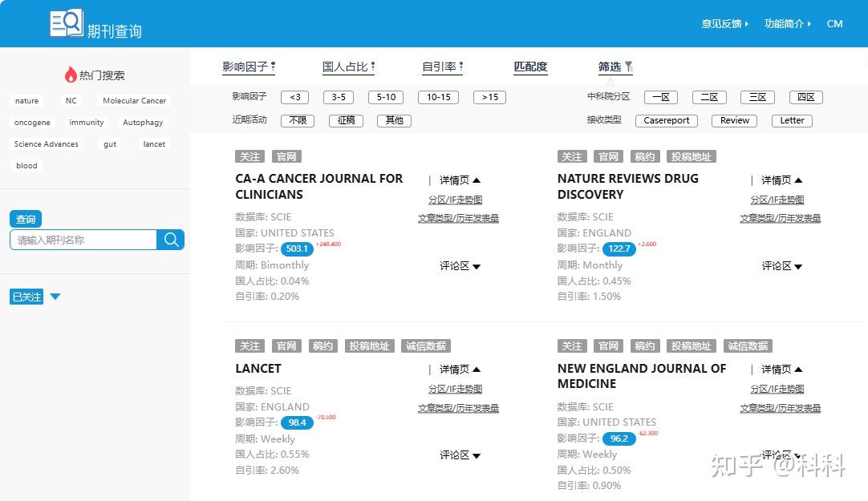The height and width of the screenshot is (501, 868).
Task: Expand 评论区 for Nature Reviews Drug Discovery
Action: coord(781,266)
